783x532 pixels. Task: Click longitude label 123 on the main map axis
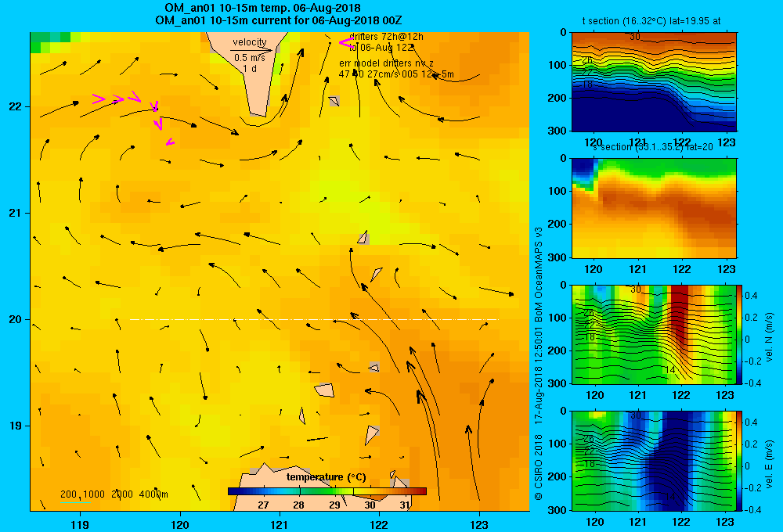tap(479, 524)
